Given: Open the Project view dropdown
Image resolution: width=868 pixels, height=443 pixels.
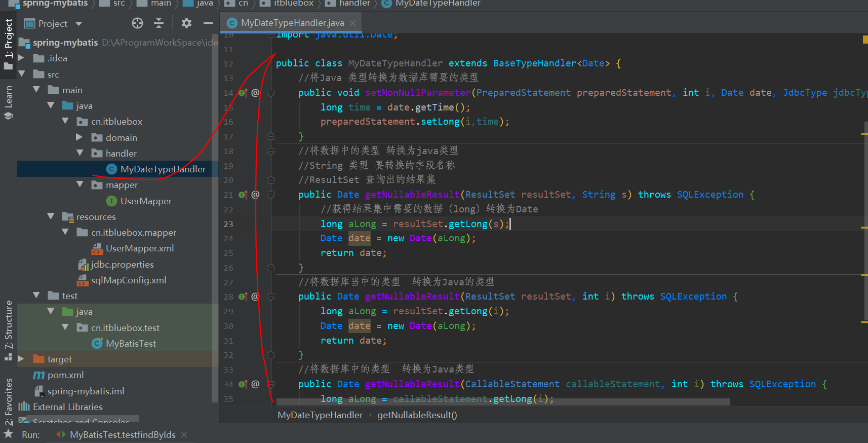Looking at the screenshot, I should coord(78,24).
